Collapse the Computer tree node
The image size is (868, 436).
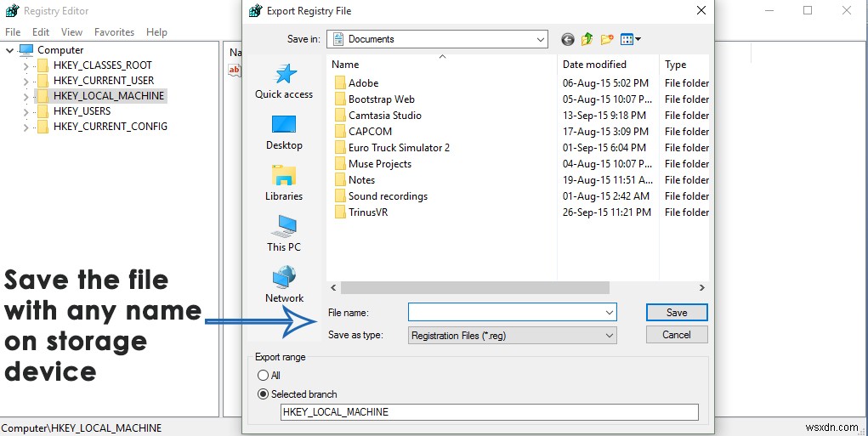(x=9, y=50)
